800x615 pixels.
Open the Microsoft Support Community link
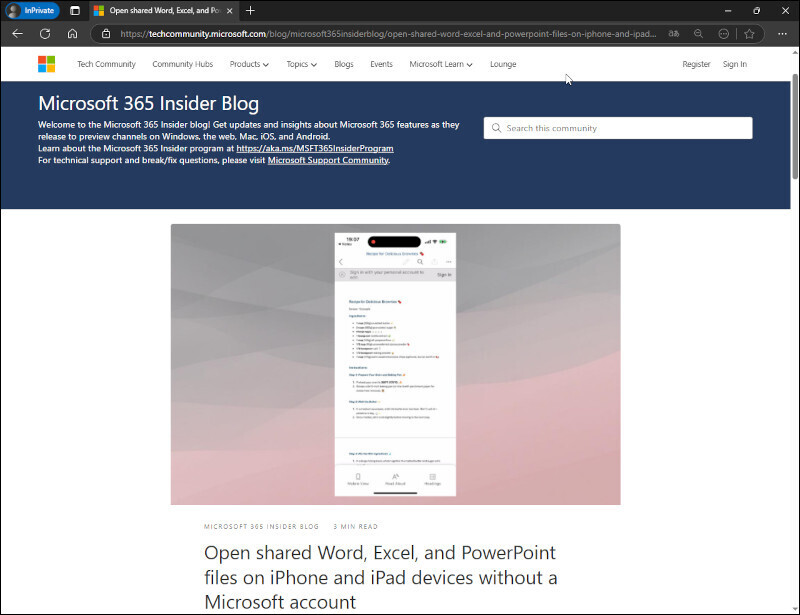point(328,160)
